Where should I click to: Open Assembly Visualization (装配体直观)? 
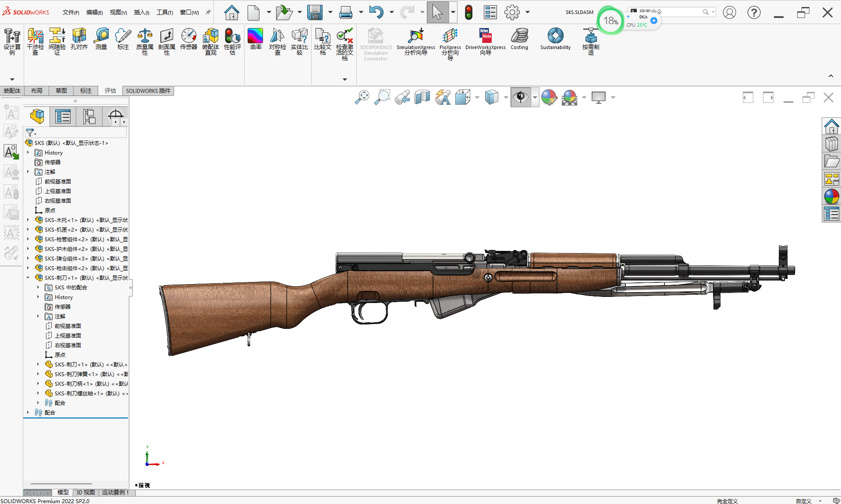[x=210, y=41]
